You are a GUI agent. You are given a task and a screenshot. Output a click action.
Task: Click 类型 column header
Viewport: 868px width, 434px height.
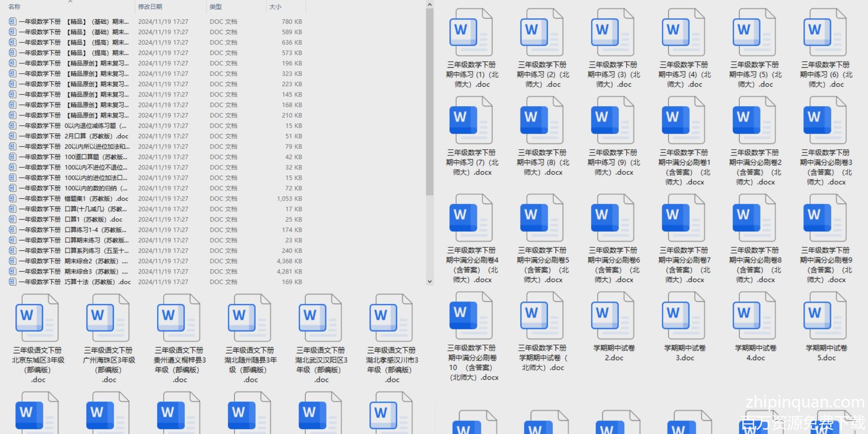216,7
